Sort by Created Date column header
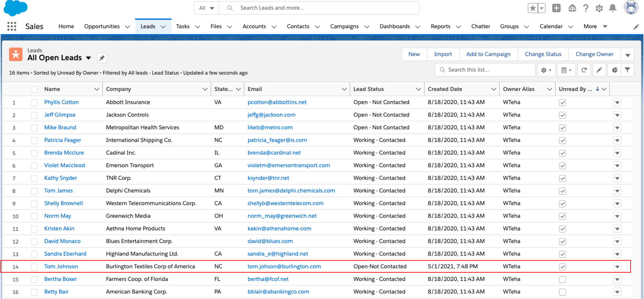Viewport: 644px width, 299px height. point(445,89)
